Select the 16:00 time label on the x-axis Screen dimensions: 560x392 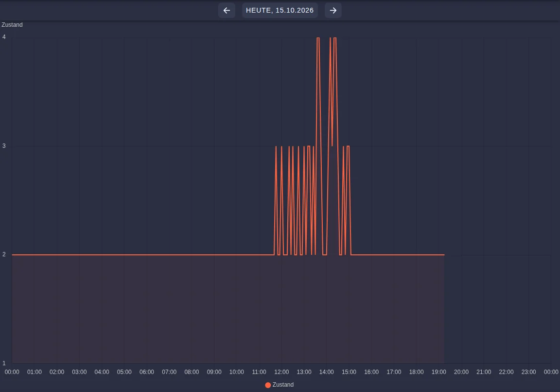click(371, 372)
